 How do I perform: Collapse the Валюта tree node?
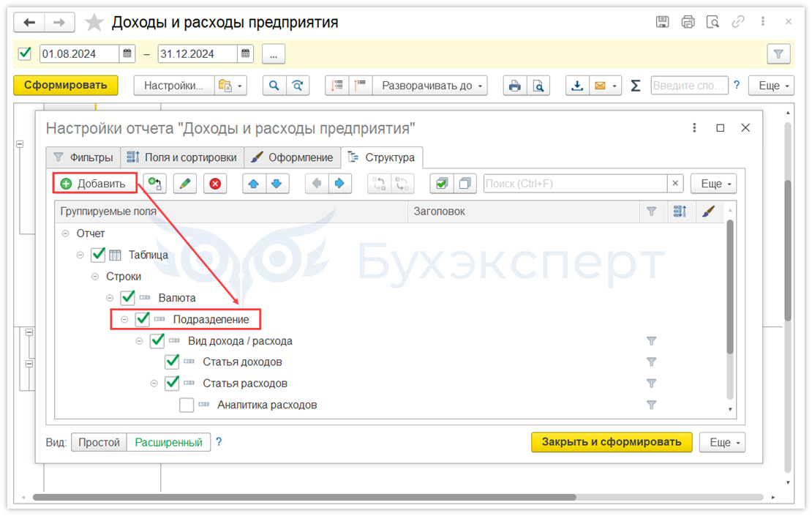tap(110, 297)
